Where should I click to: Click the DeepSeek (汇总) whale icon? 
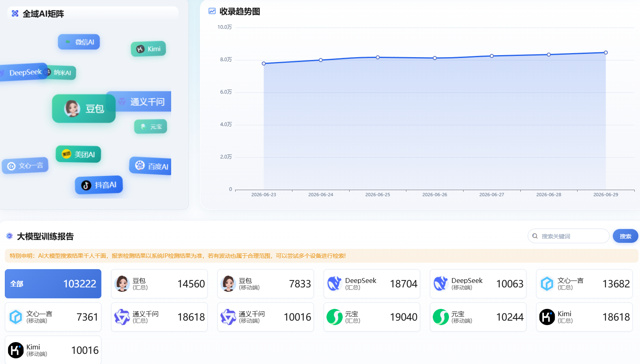click(x=335, y=284)
